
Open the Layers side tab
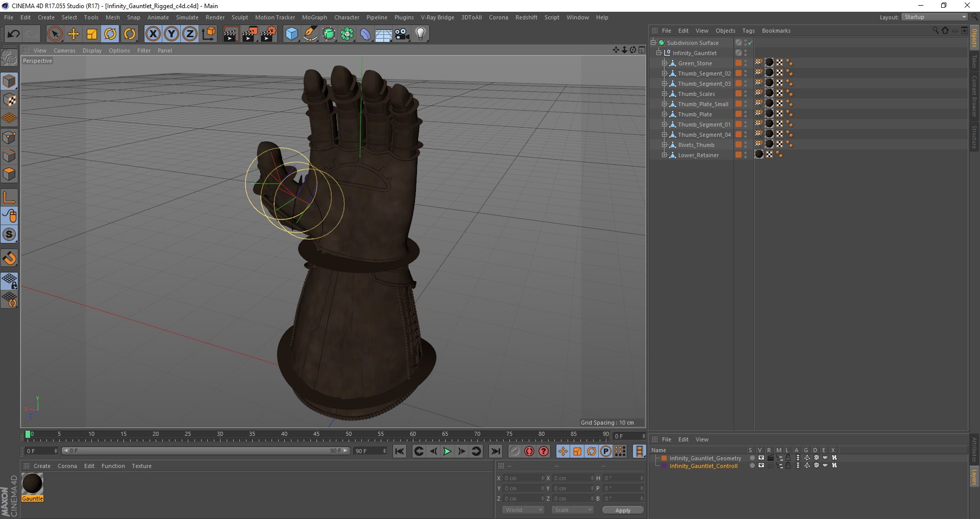point(974,477)
